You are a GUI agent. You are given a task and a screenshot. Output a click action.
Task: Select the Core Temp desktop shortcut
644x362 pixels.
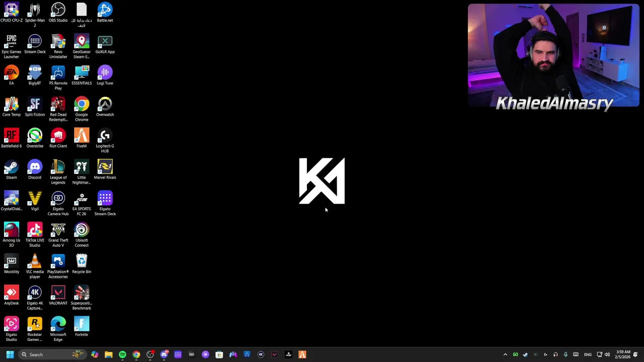[x=11, y=107]
